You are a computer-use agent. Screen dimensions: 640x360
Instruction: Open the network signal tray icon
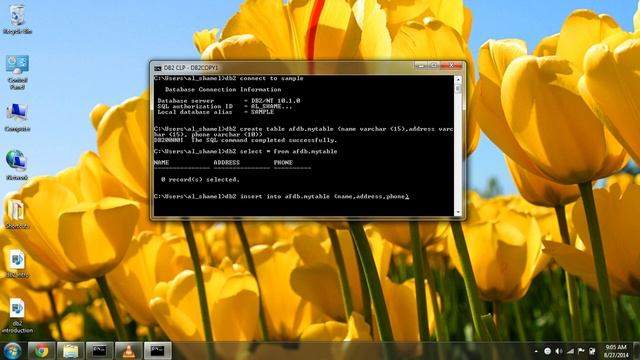click(570, 351)
